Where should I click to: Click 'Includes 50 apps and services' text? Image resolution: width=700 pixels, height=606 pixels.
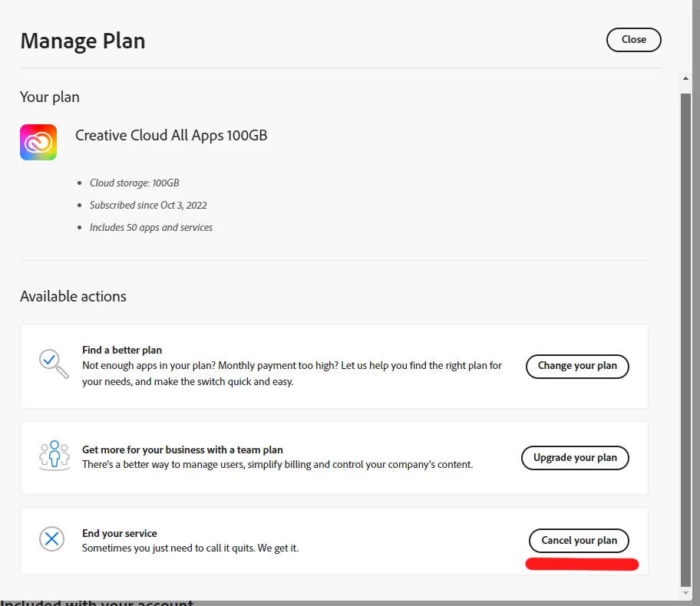click(151, 228)
